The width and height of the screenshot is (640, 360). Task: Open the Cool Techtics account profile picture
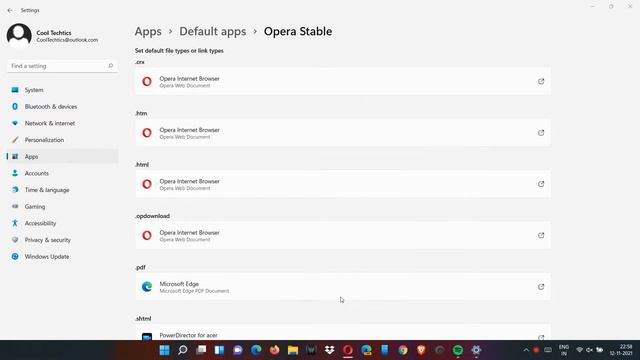pyautogui.click(x=19, y=36)
